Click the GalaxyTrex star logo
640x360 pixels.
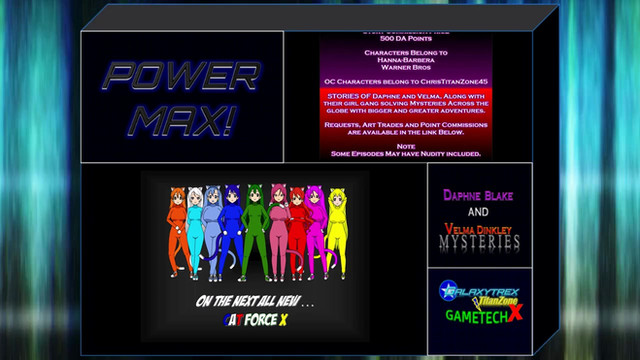[x=478, y=290]
